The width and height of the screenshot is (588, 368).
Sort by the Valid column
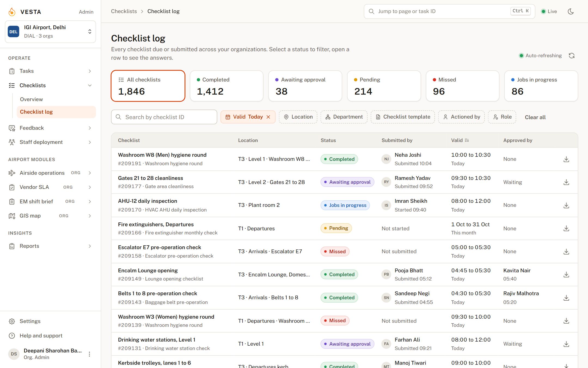460,140
